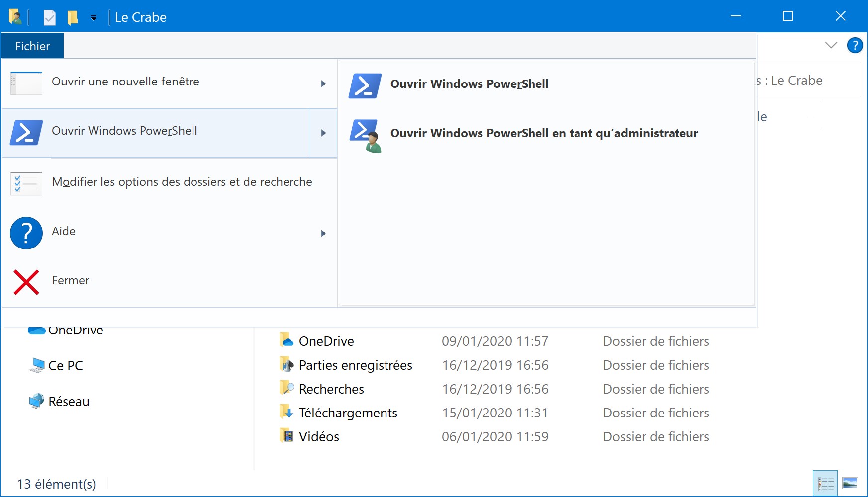This screenshot has width=868, height=497.
Task: Switch to large thumbnails view icon
Action: click(x=850, y=483)
